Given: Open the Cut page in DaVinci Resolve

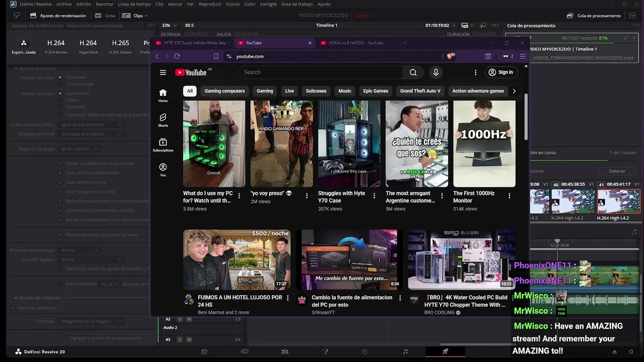Looking at the screenshot, I should click(x=245, y=351).
